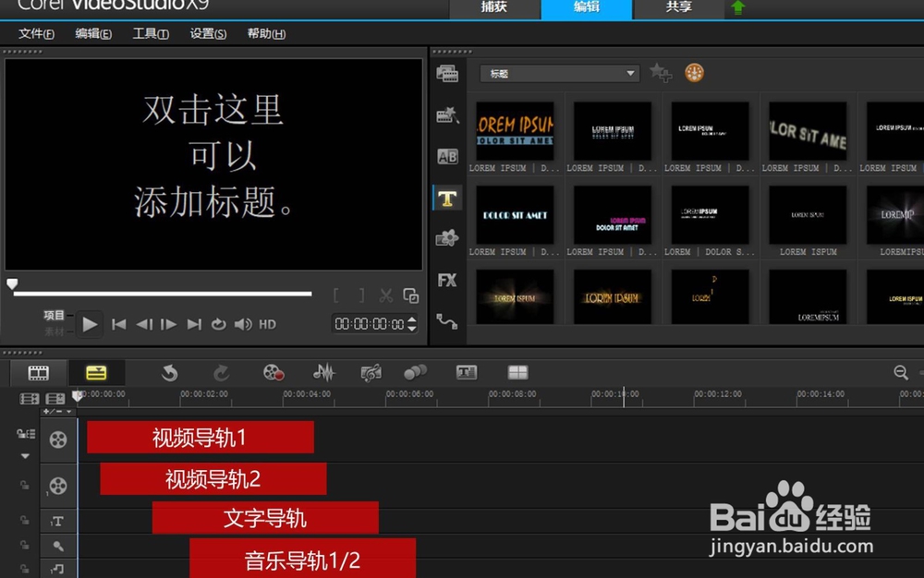
Task: Click the timecode field 00:00:00:00
Action: tap(370, 324)
